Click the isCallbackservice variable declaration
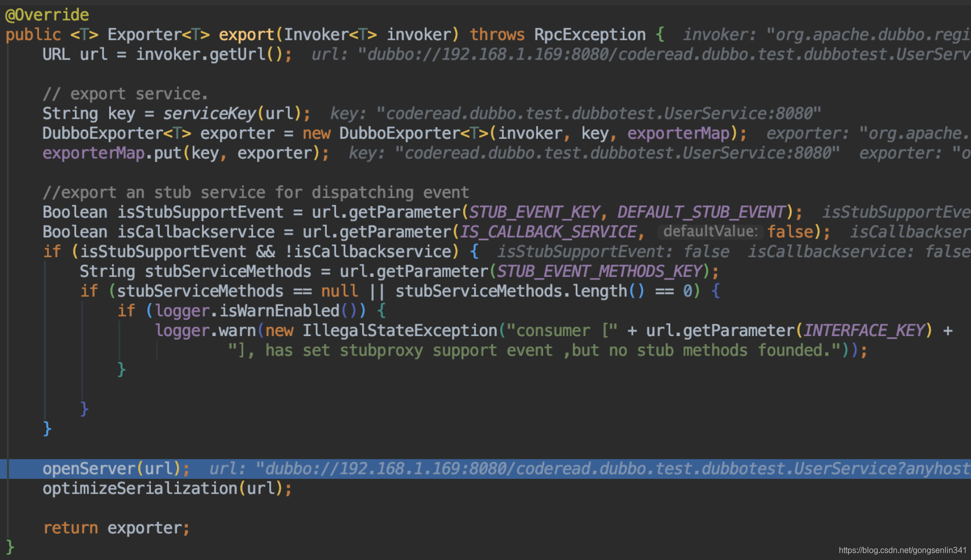This screenshot has height=560, width=971. tap(196, 232)
